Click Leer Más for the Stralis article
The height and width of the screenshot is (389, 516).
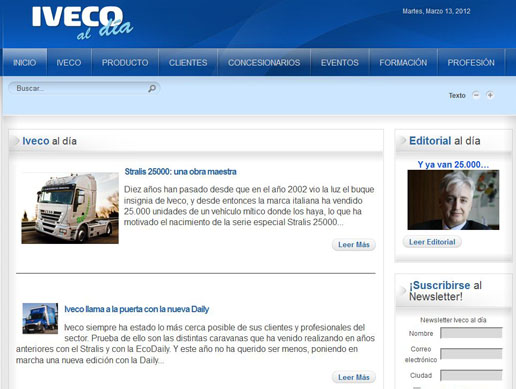(354, 245)
